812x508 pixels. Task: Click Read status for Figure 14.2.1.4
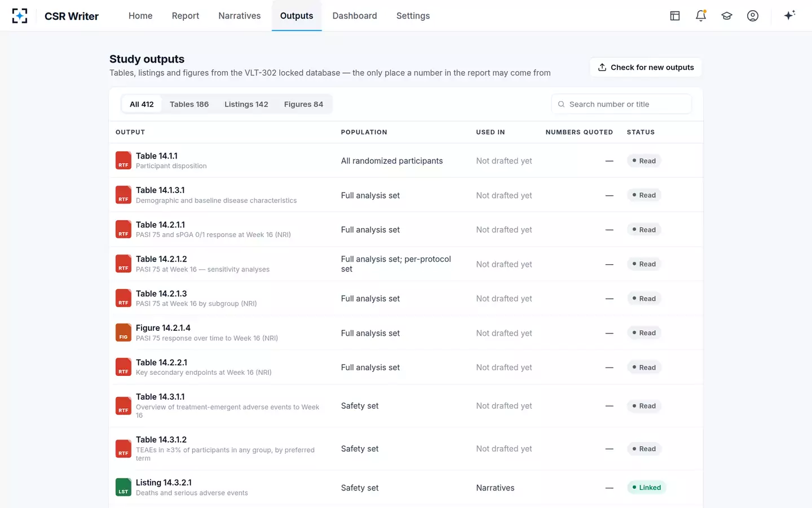(644, 333)
